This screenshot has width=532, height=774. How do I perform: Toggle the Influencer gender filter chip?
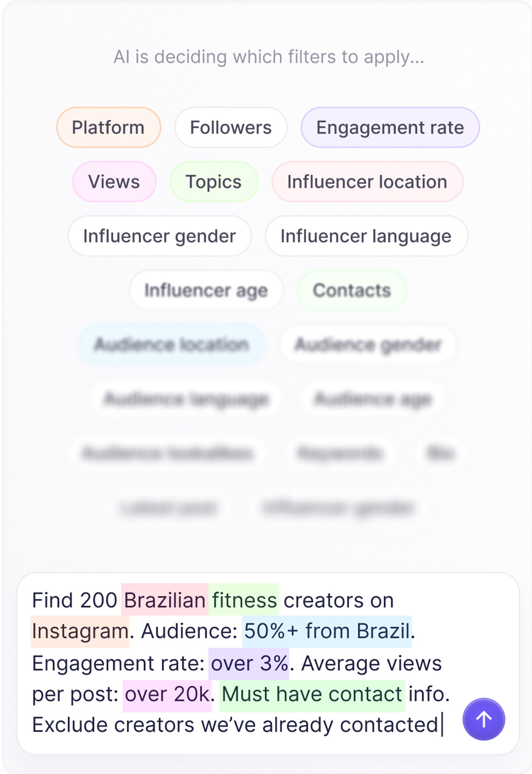click(x=159, y=236)
